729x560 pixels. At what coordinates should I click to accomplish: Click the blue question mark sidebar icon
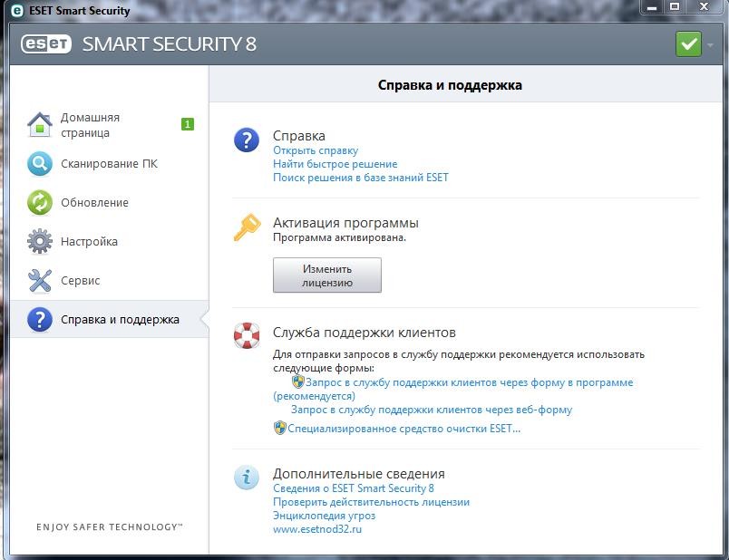coord(40,320)
